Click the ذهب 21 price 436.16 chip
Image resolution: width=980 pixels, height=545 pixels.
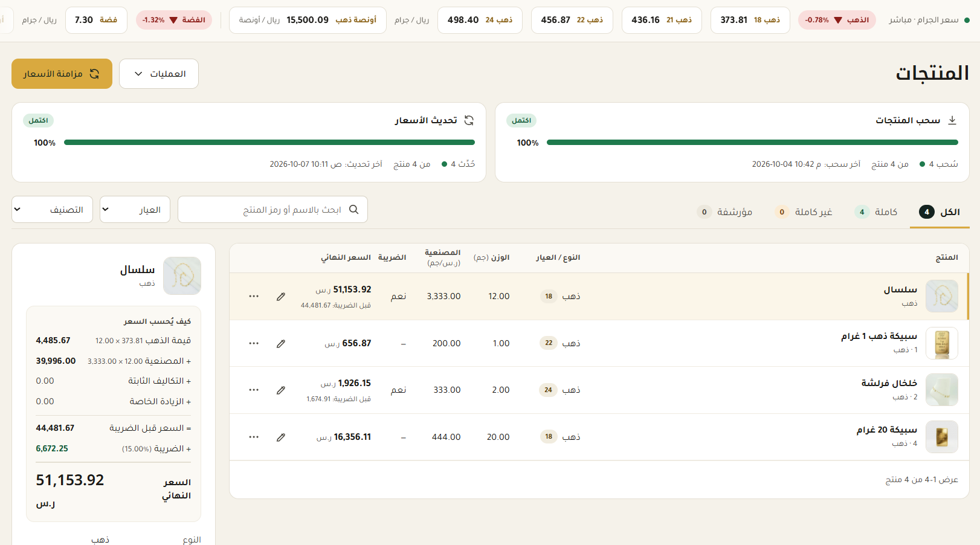click(662, 20)
